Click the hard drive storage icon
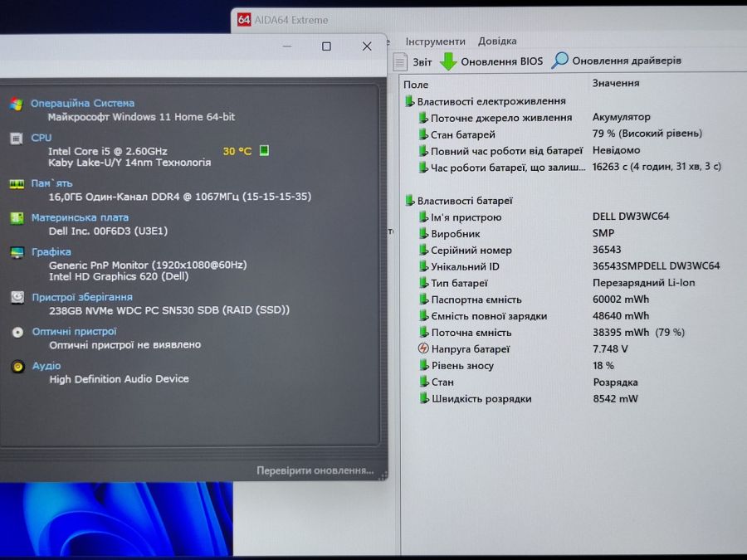This screenshot has width=747, height=560. pos(17,298)
